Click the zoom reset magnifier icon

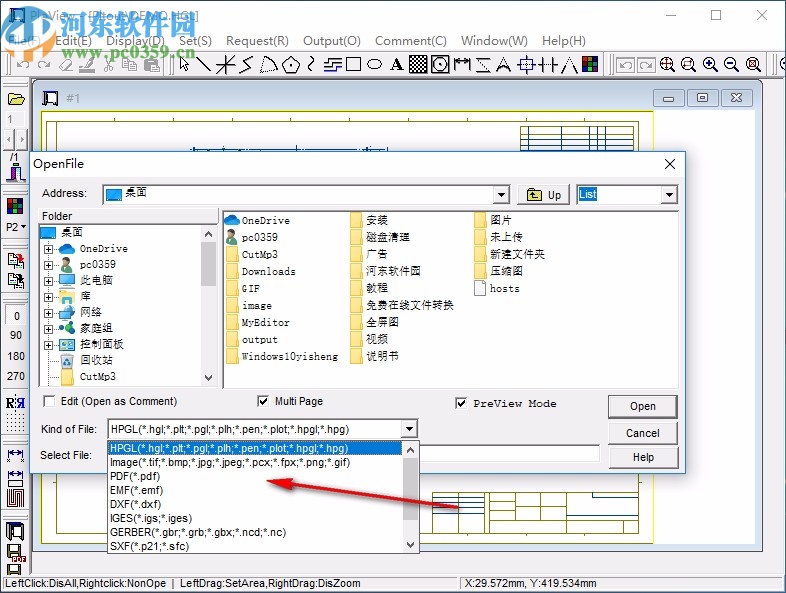click(753, 65)
